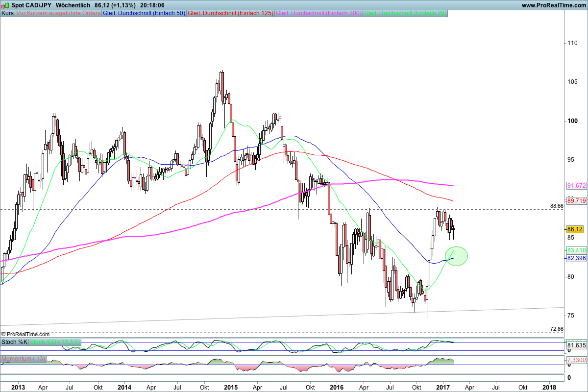Click the red 89,719 price tag
Screen dimensions: 588x392
click(576, 201)
